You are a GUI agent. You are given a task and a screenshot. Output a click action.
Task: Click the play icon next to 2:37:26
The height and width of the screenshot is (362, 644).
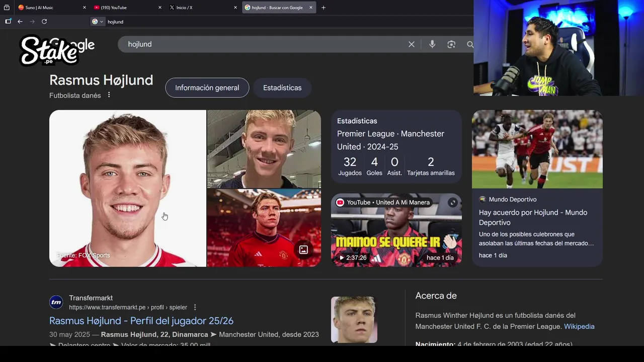(342, 258)
